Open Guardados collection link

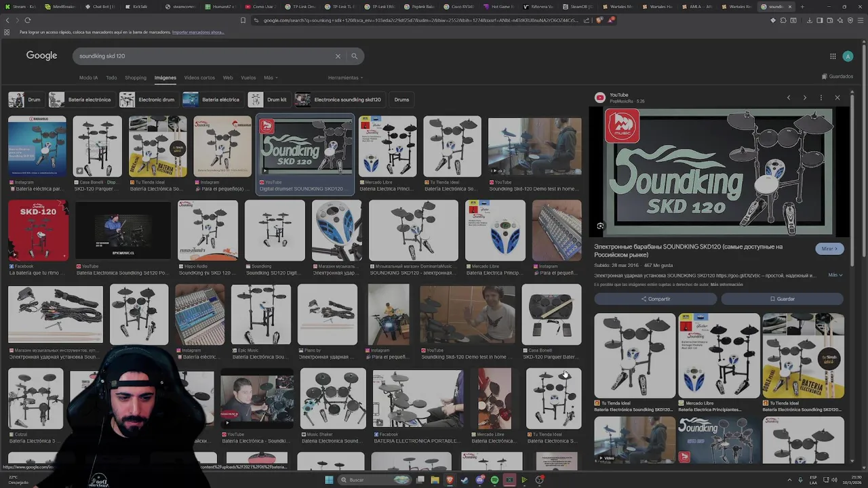point(837,77)
